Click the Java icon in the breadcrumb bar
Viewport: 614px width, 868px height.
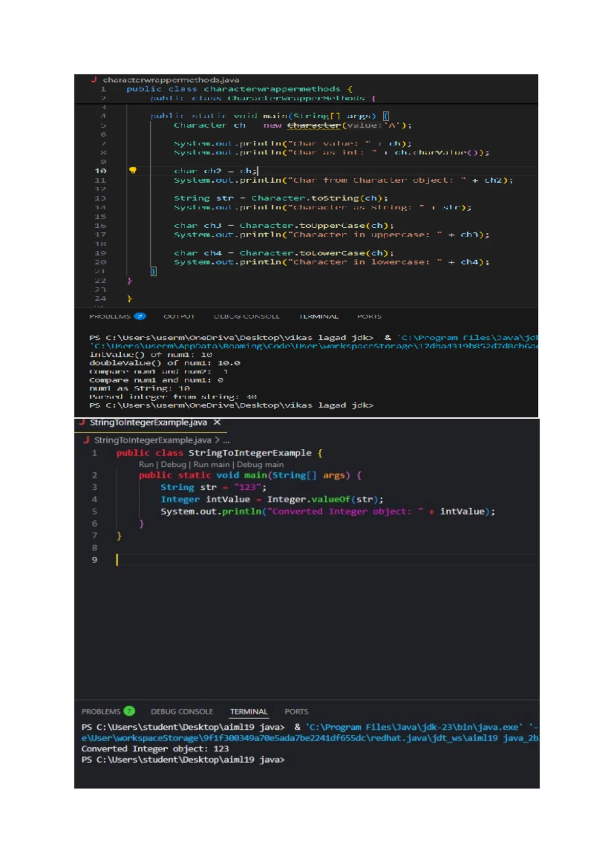coord(86,440)
